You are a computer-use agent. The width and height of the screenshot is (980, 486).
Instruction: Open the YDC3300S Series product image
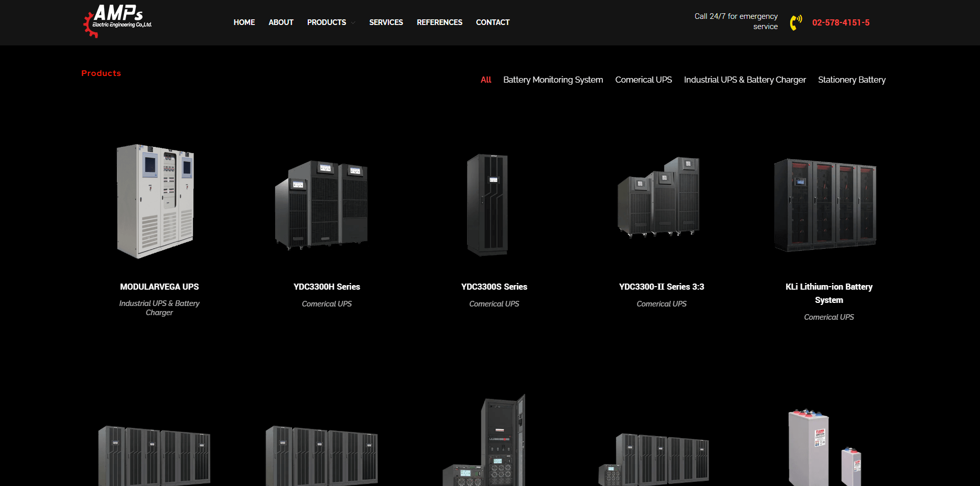tap(487, 204)
